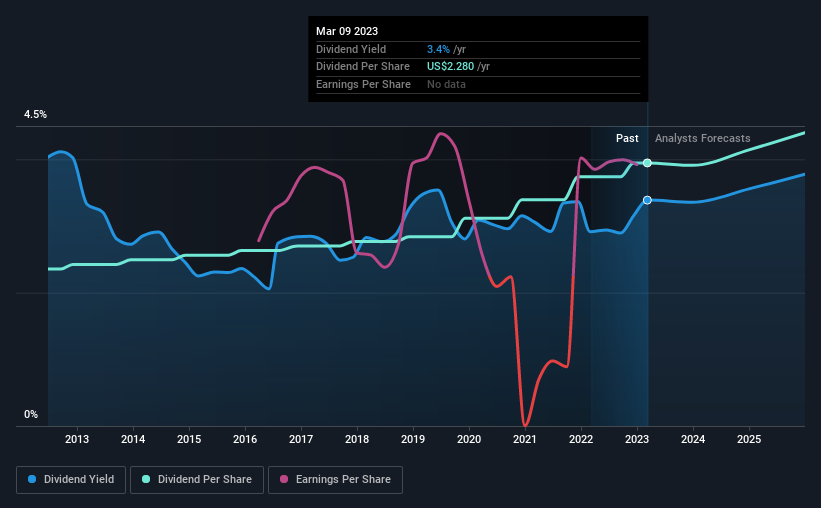Click the 2015 x-axis label

click(x=189, y=439)
